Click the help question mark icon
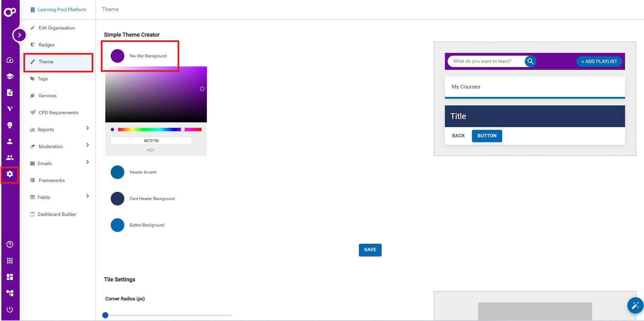644x321 pixels. coord(10,244)
